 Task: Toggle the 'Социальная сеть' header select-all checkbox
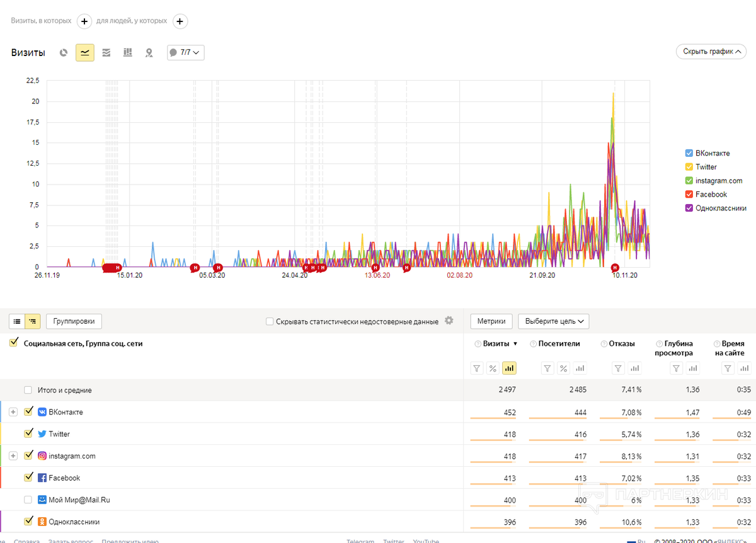(x=14, y=343)
